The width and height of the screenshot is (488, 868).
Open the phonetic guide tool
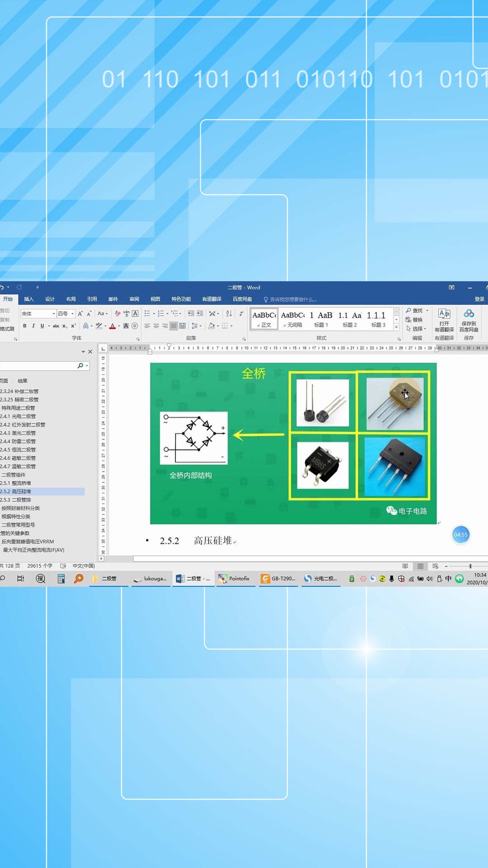point(127,314)
